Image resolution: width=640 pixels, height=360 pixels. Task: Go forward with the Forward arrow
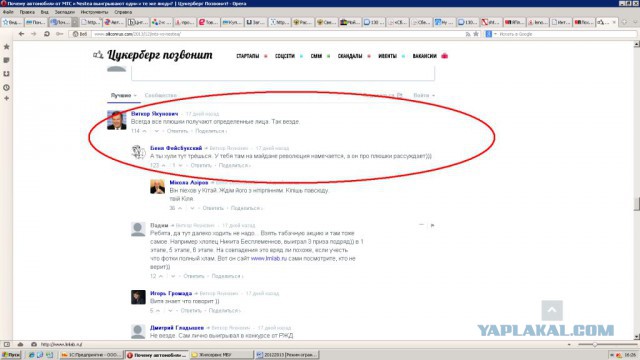pyautogui.click(x=33, y=34)
